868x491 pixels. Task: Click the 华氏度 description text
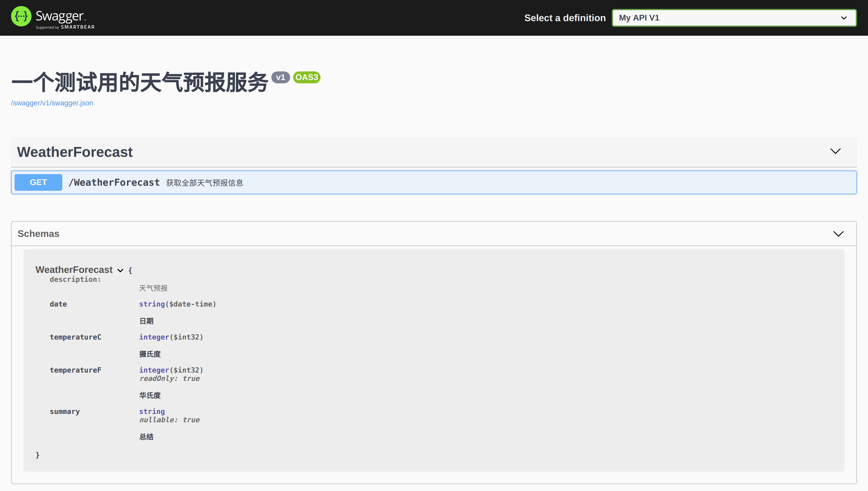(x=150, y=395)
